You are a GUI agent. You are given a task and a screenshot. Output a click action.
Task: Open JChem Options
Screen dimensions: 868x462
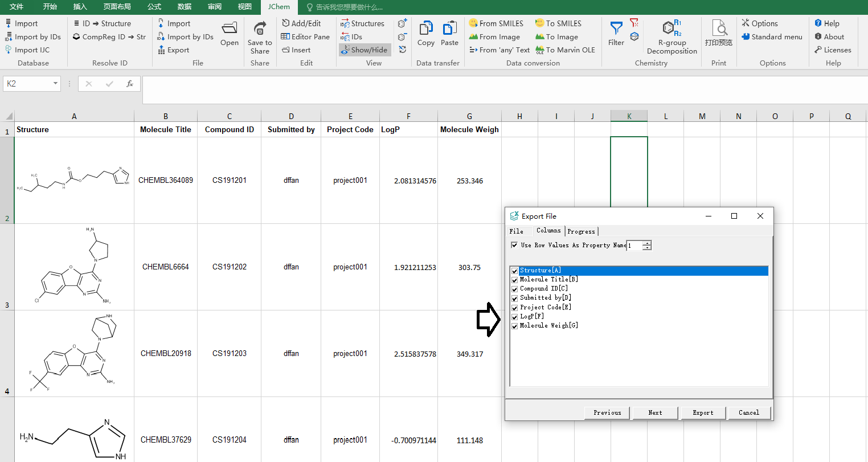[x=760, y=23]
